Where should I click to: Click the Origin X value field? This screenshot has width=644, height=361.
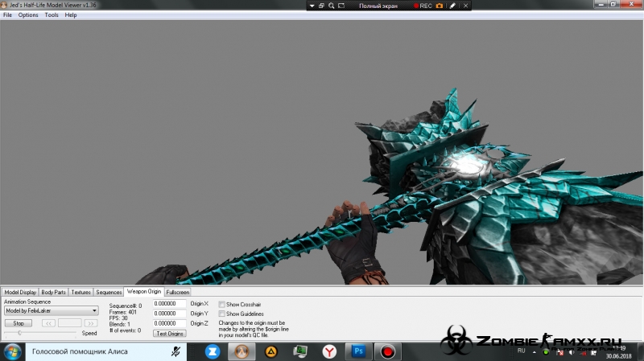click(x=169, y=304)
